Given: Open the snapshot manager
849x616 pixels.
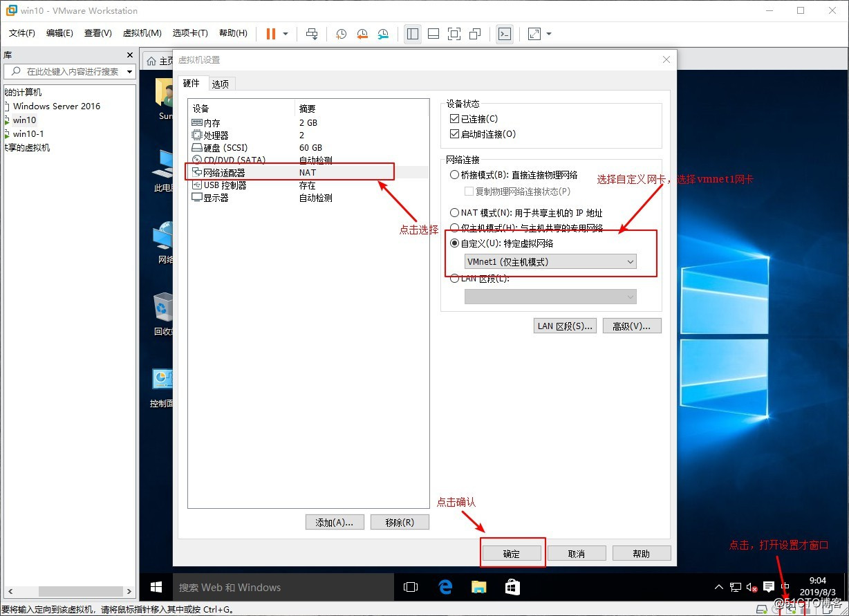Looking at the screenshot, I should pyautogui.click(x=383, y=34).
